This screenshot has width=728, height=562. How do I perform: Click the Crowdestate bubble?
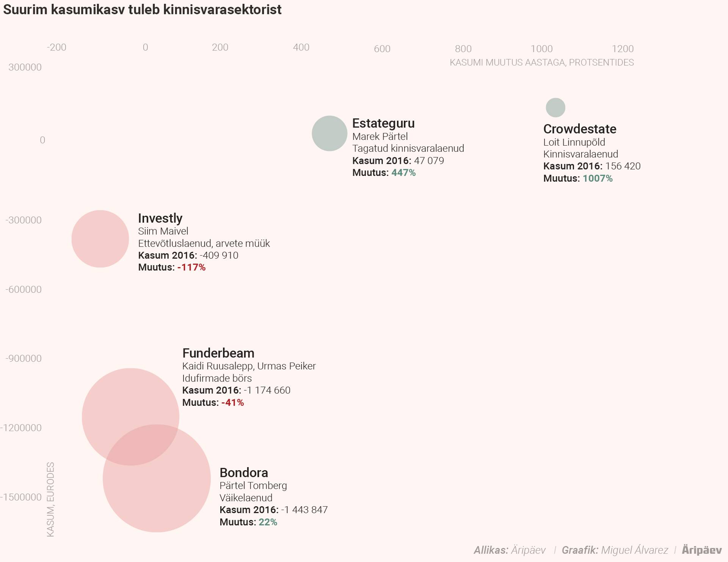(555, 108)
